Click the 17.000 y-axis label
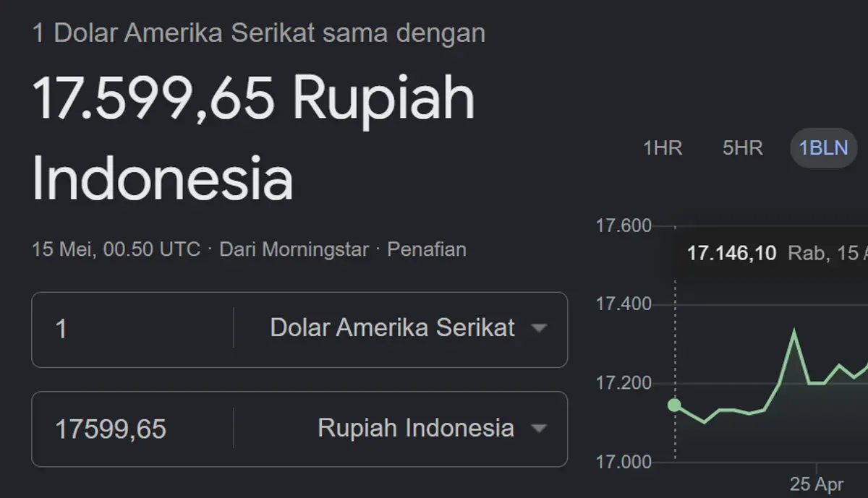Image resolution: width=868 pixels, height=498 pixels. [624, 461]
